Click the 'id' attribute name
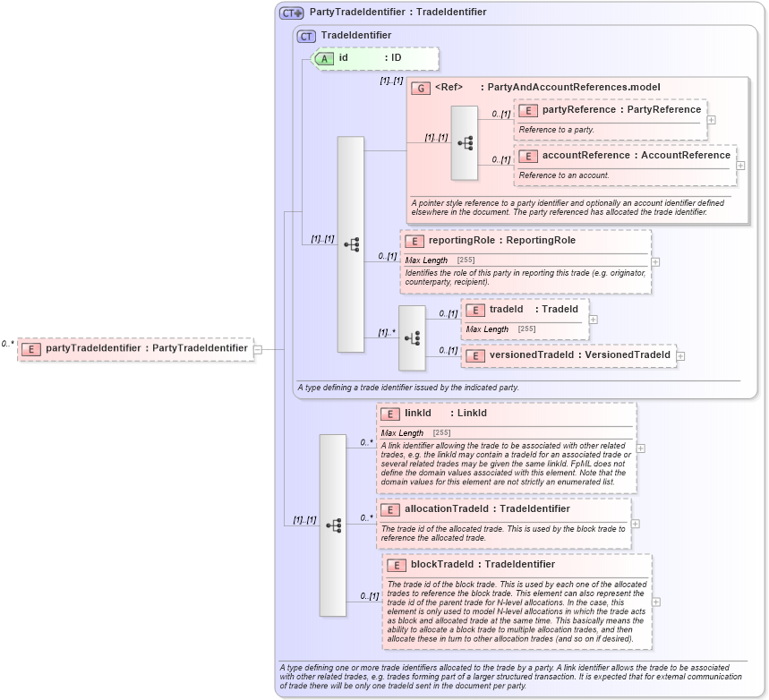Viewport: 769px width, 700px height. 343,58
